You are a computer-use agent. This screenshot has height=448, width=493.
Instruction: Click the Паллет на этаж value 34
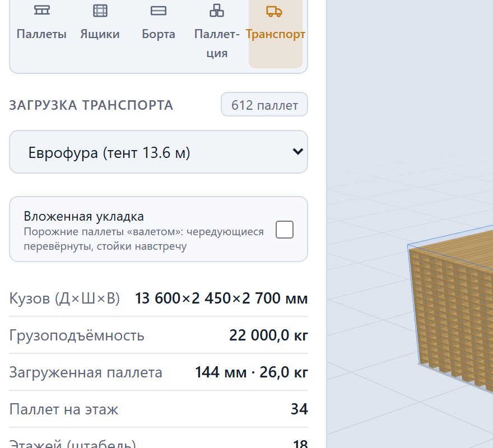point(299,409)
